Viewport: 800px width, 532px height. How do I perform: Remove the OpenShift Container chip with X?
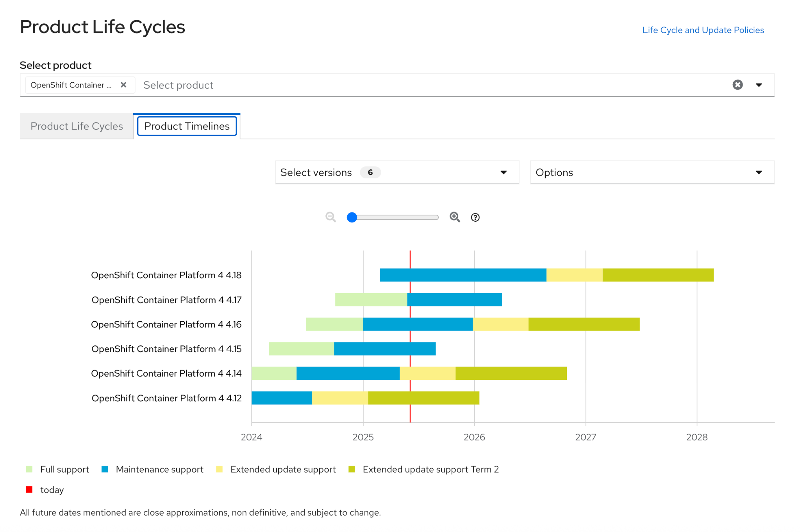pos(123,85)
